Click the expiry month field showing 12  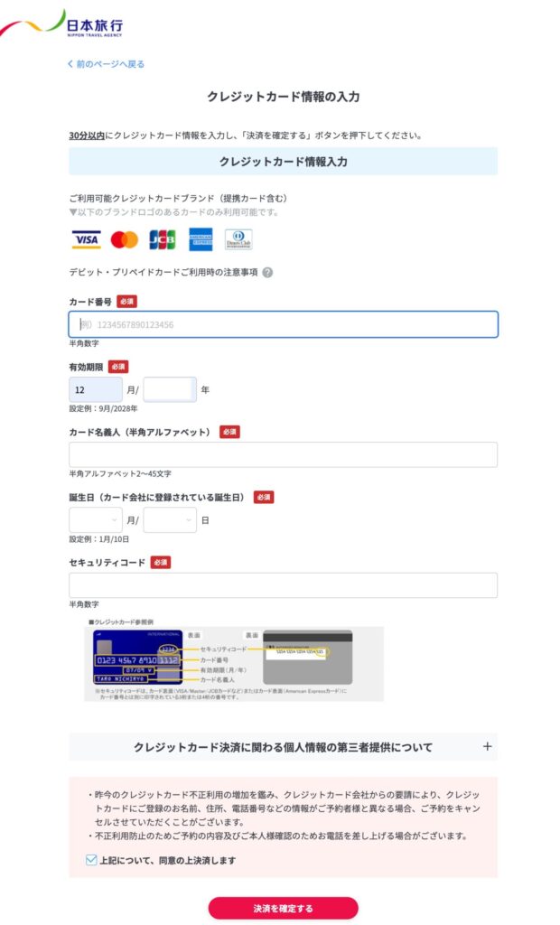[x=96, y=390]
